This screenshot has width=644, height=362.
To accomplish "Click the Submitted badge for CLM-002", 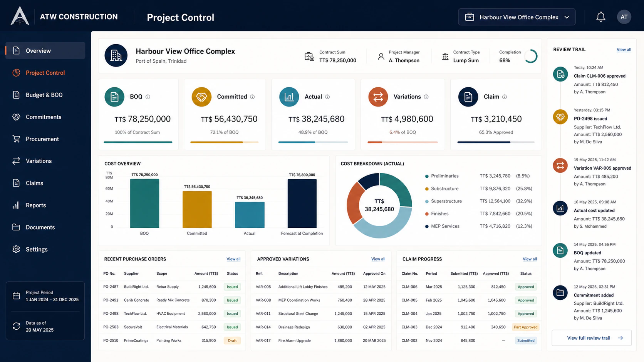I will click(x=526, y=340).
